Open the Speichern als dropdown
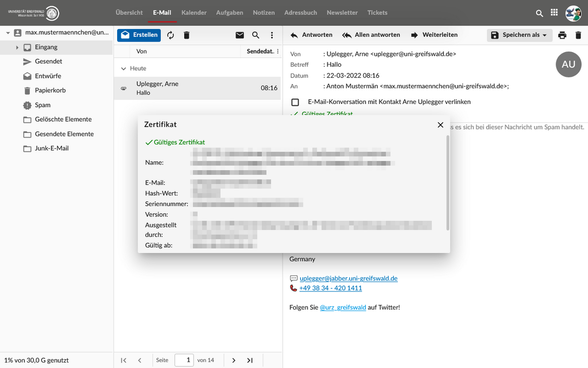This screenshot has height=368, width=588. pos(519,35)
